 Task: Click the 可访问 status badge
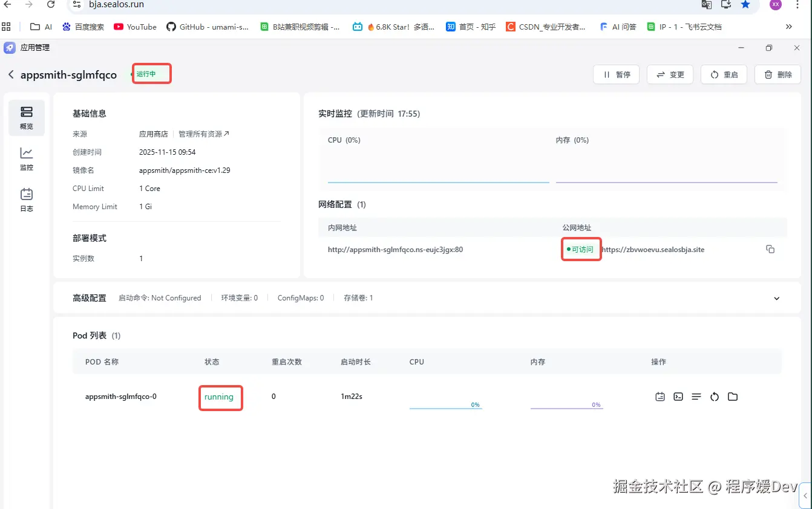[580, 249]
